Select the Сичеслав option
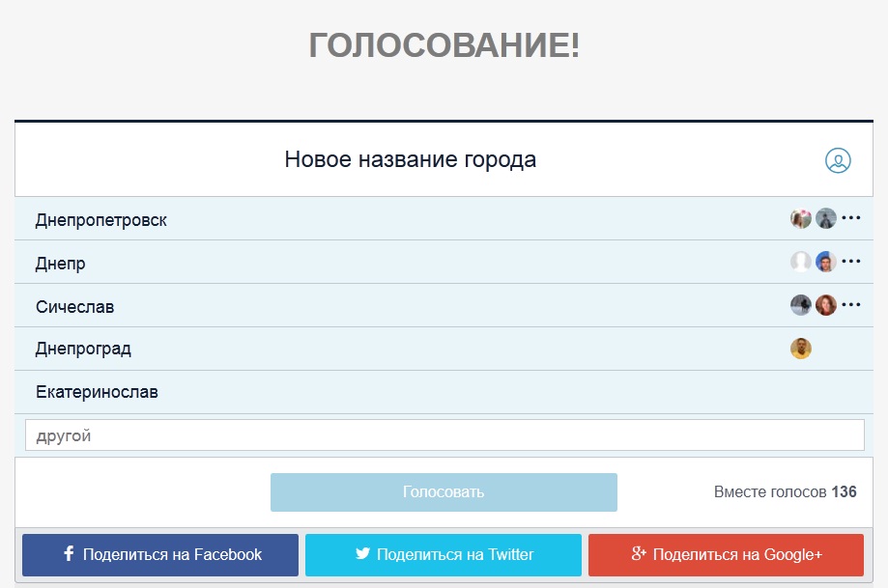This screenshot has width=888, height=588. 75,307
